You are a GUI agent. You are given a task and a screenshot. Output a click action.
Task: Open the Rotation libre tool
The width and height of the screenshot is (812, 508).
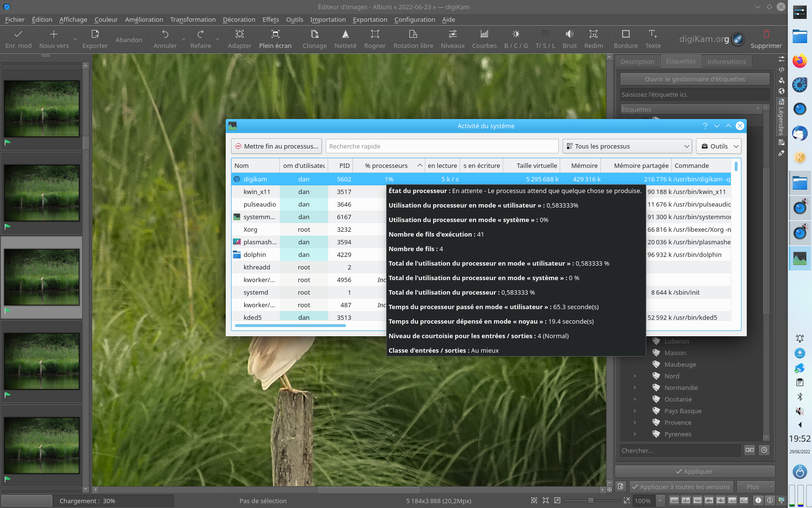(x=413, y=39)
